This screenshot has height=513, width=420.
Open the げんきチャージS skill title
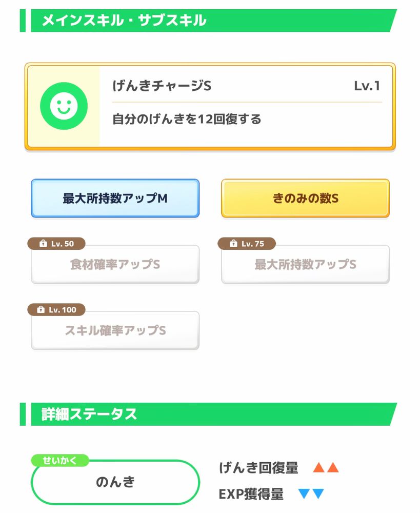point(162,86)
